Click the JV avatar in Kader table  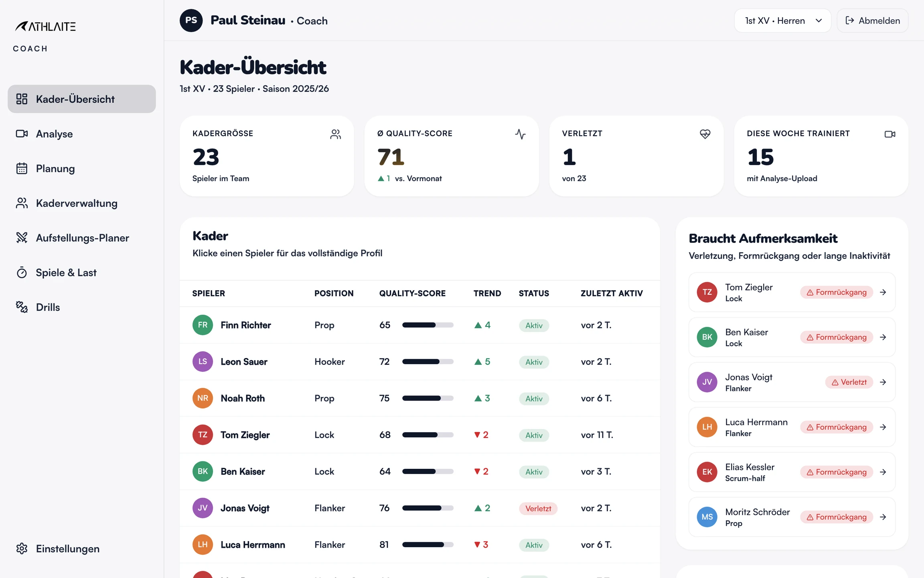(203, 508)
